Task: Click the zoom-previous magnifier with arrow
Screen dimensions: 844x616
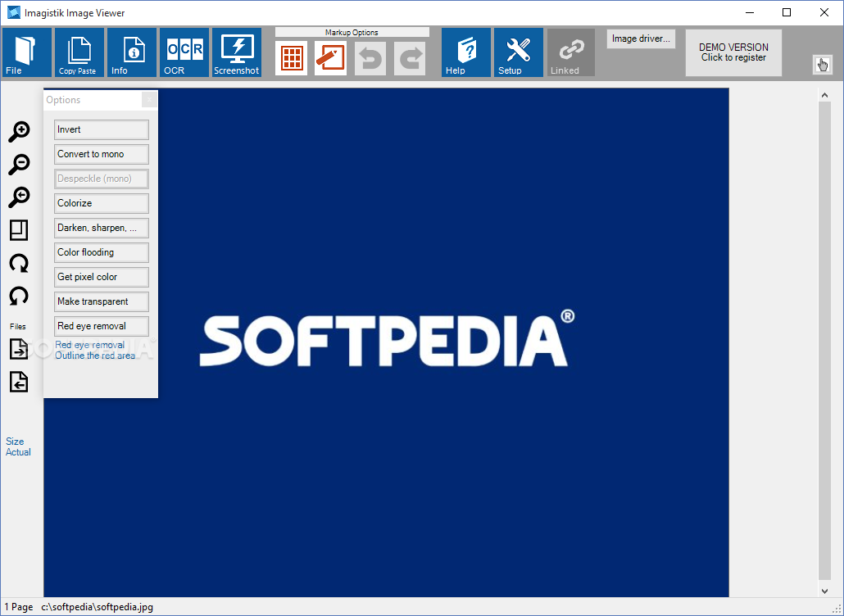Action: (19, 197)
